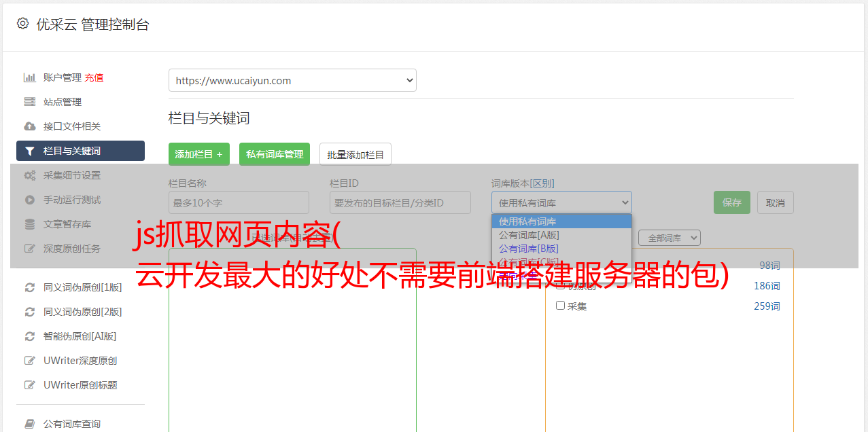Choose 公有词库[B版] from the dropdown list

[x=561, y=249]
